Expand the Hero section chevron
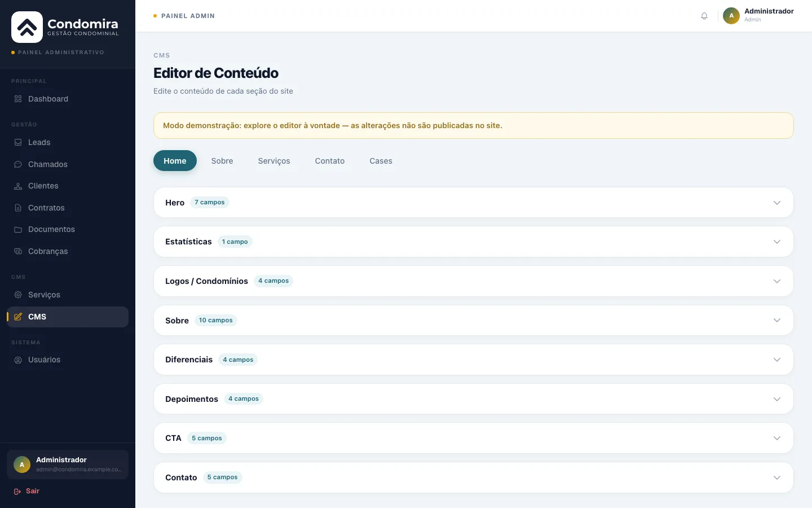This screenshot has height=508, width=812. (x=777, y=203)
